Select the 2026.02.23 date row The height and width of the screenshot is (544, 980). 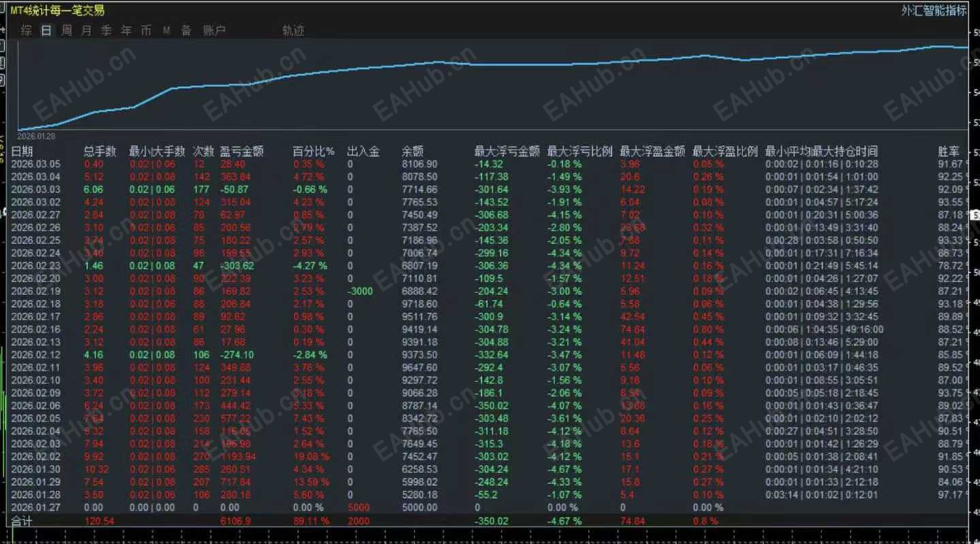[35, 265]
